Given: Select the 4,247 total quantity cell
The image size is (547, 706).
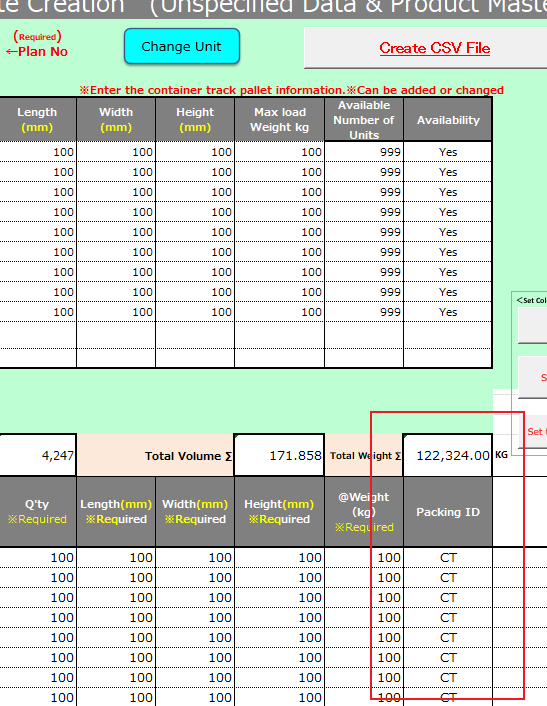Looking at the screenshot, I should (x=38, y=456).
